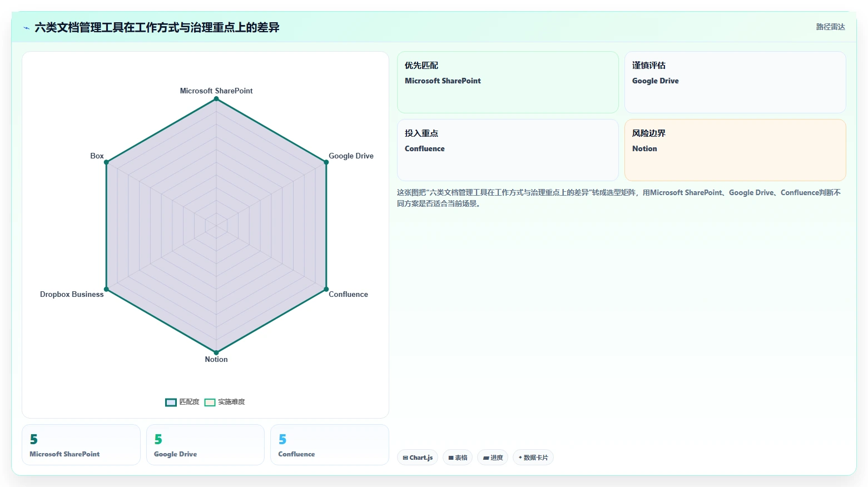This screenshot has width=868, height=487.
Task: Open the 优先匹配 Microsoft SharePoint card
Action: 508,82
